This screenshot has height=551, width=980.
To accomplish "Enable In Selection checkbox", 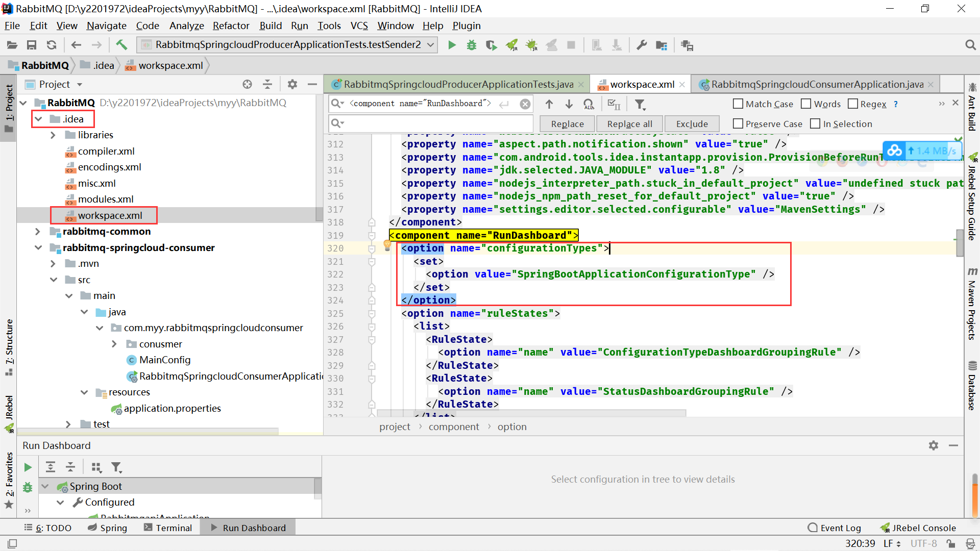I will 815,123.
